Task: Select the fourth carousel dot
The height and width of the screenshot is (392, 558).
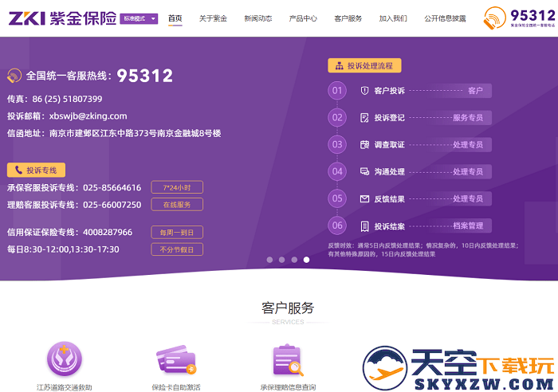Action: point(306,260)
